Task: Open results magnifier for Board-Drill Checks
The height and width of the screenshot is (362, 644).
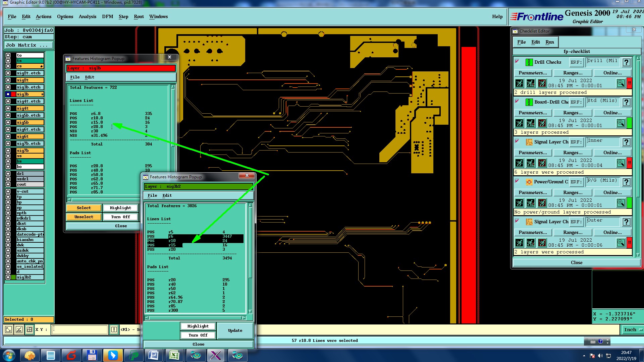Action: click(621, 123)
